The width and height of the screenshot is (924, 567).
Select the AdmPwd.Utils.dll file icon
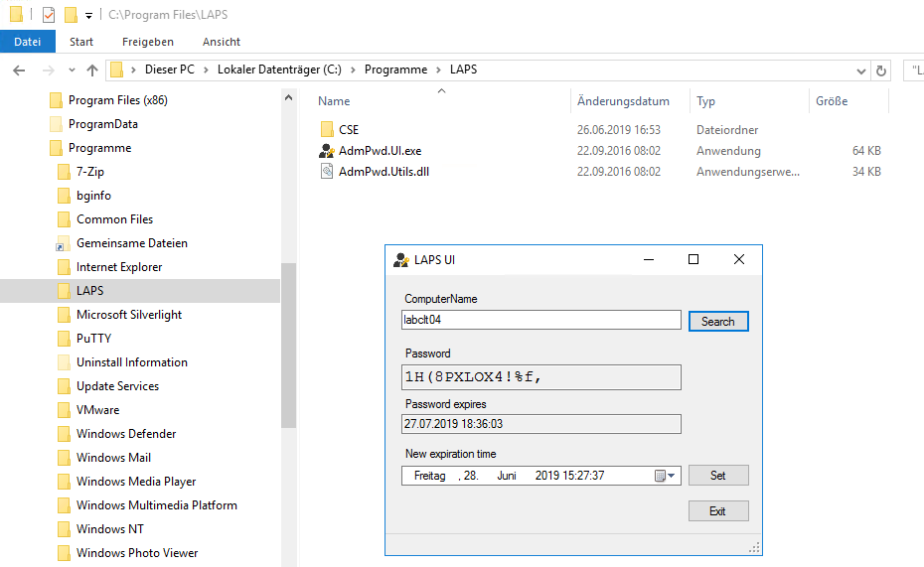(x=327, y=172)
